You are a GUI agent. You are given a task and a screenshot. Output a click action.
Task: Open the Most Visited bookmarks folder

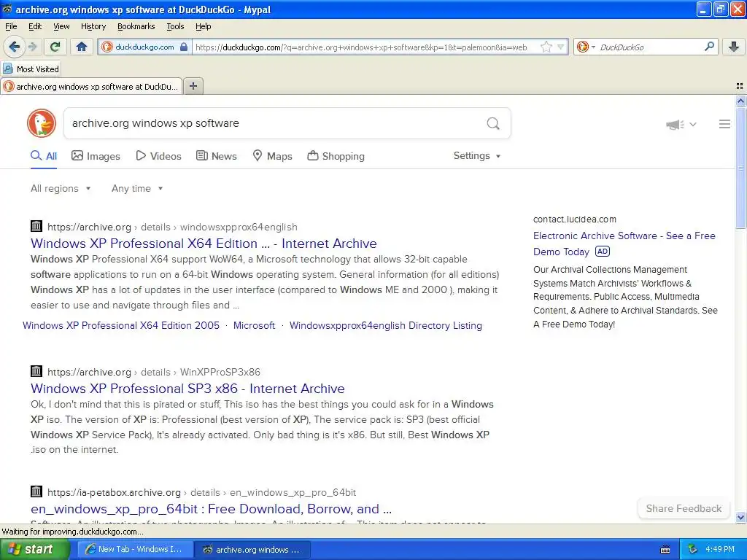(x=31, y=69)
